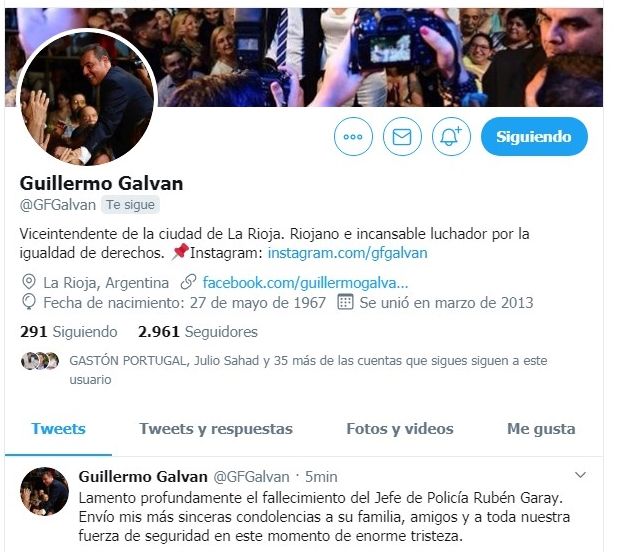Click the 5min tweet timestamp

coord(321,477)
